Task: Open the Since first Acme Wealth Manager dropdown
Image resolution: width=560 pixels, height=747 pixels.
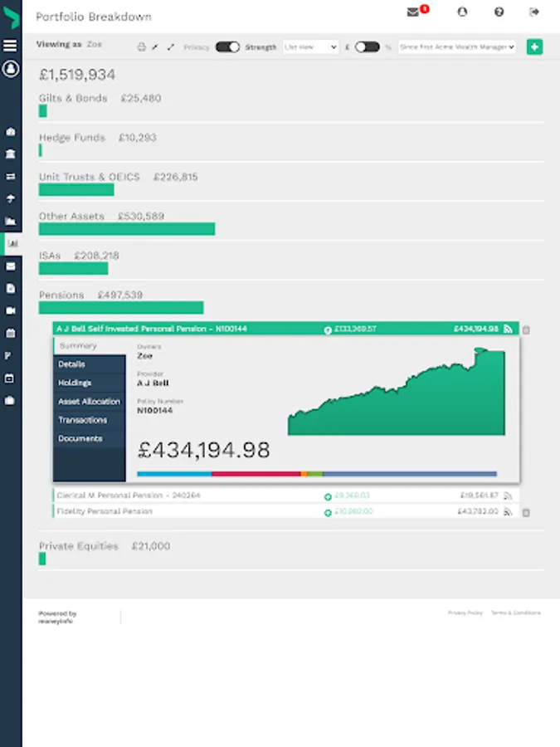Action: point(456,46)
